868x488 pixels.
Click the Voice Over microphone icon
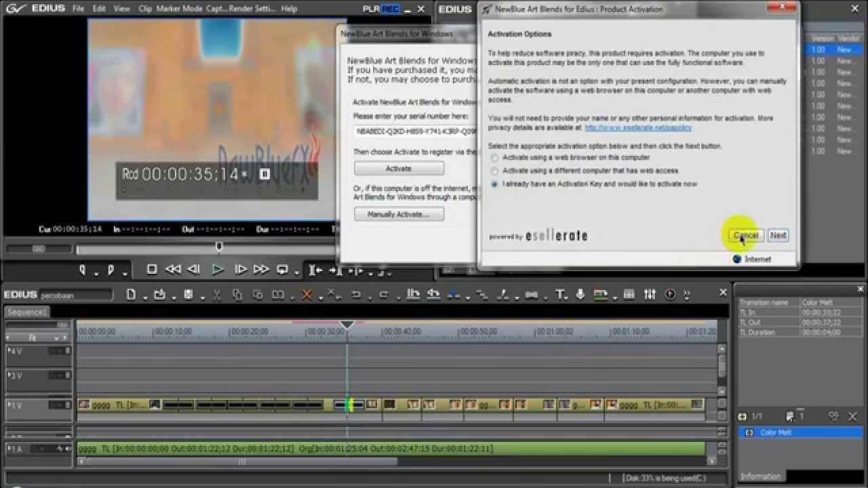(x=580, y=294)
